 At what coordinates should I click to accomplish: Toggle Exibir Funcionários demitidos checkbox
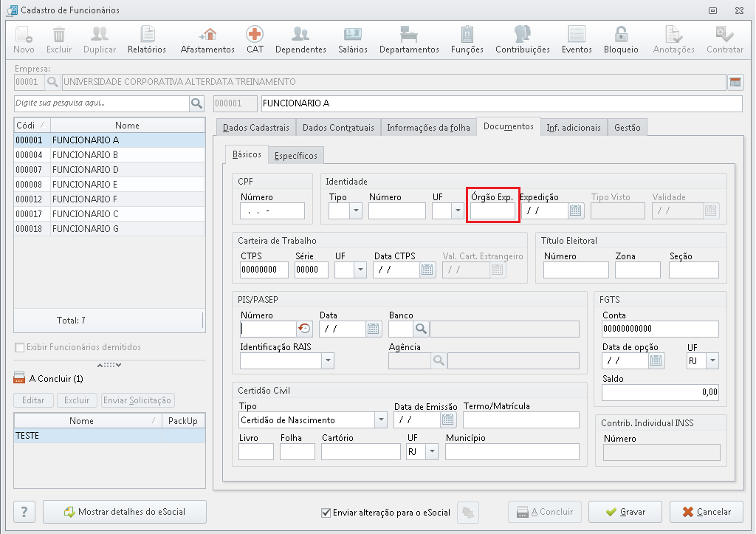tap(20, 347)
